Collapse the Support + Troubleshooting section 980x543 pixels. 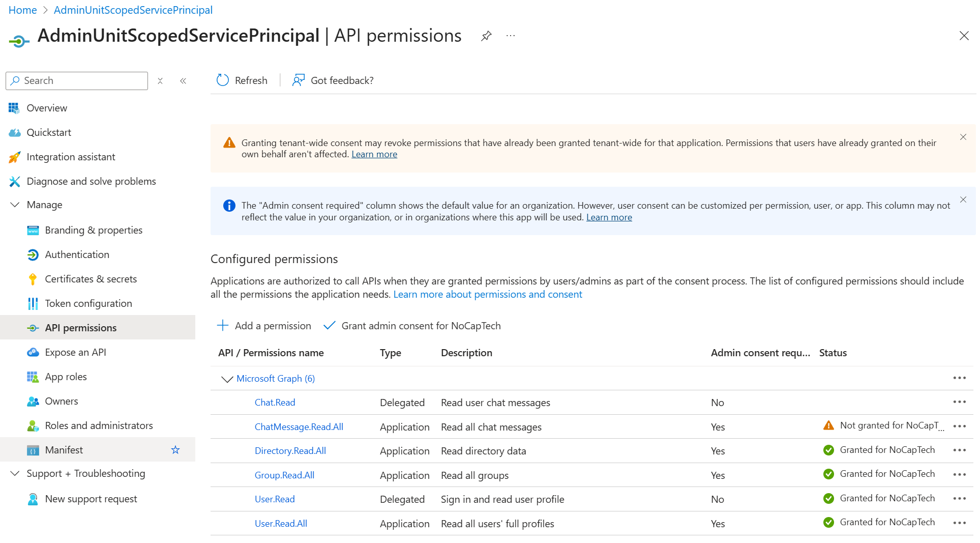click(x=15, y=473)
